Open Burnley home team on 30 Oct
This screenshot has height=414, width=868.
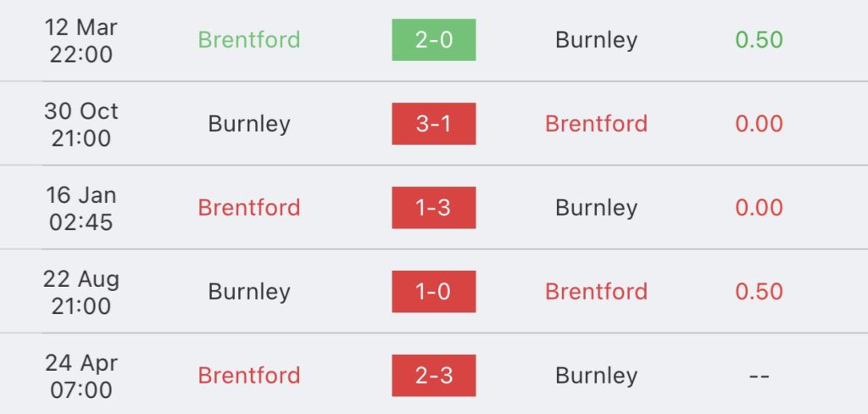(249, 124)
